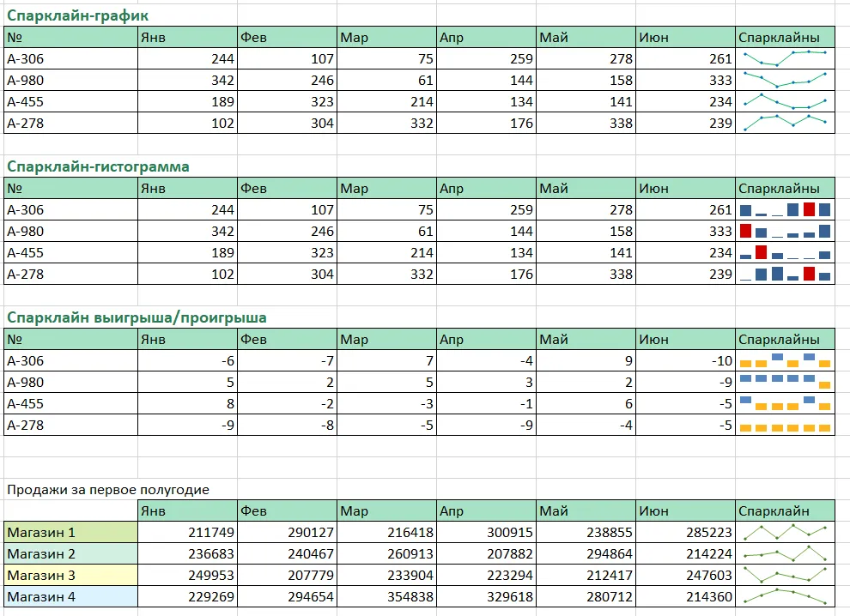This screenshot has height=616, width=850.
Task: Select the sparkline in the Магазин 2 row
Action: pyautogui.click(x=785, y=553)
